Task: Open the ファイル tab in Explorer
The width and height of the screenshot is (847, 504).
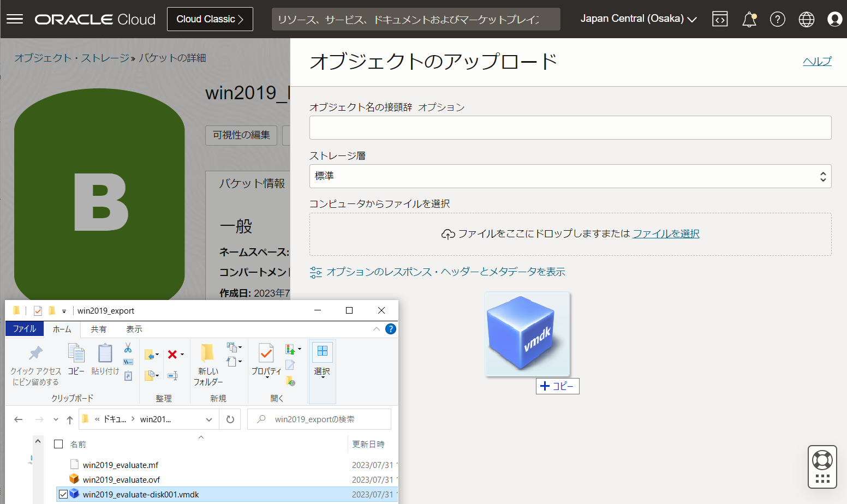Action: click(25, 329)
